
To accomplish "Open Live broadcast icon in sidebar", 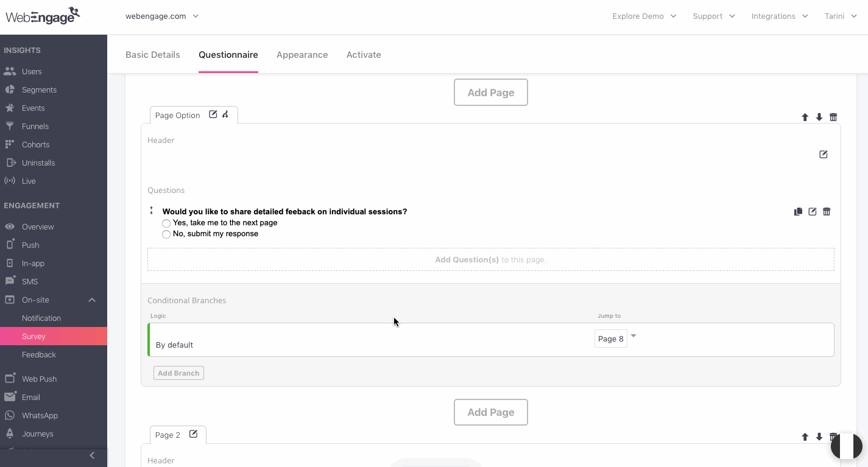I will [x=9, y=181].
